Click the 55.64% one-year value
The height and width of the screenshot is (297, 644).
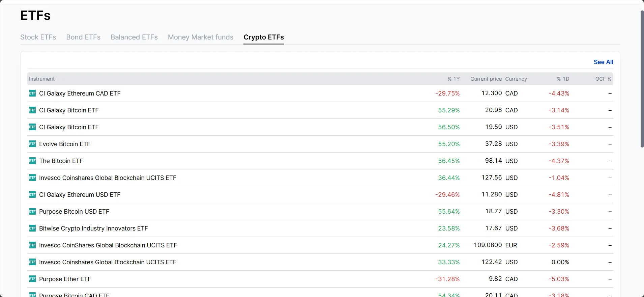[449, 212]
